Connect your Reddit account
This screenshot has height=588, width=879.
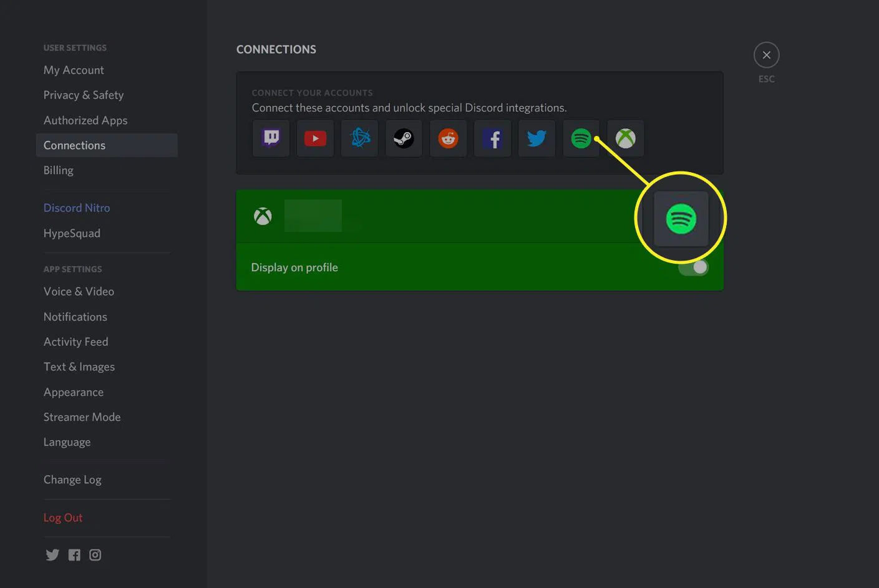click(448, 138)
